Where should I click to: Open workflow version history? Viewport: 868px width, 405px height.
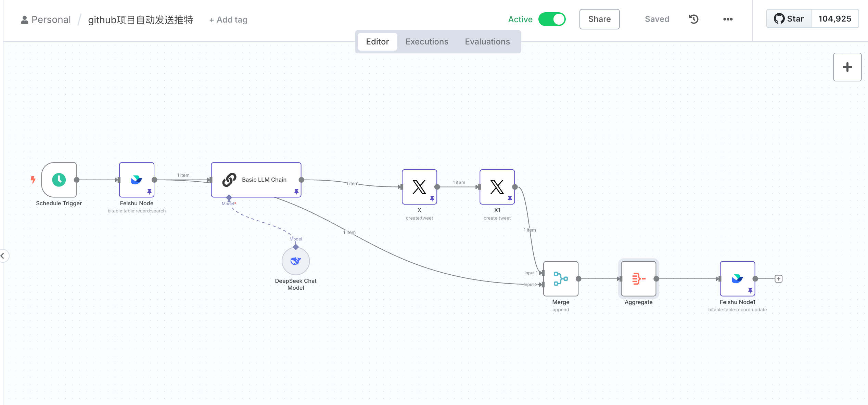(693, 19)
